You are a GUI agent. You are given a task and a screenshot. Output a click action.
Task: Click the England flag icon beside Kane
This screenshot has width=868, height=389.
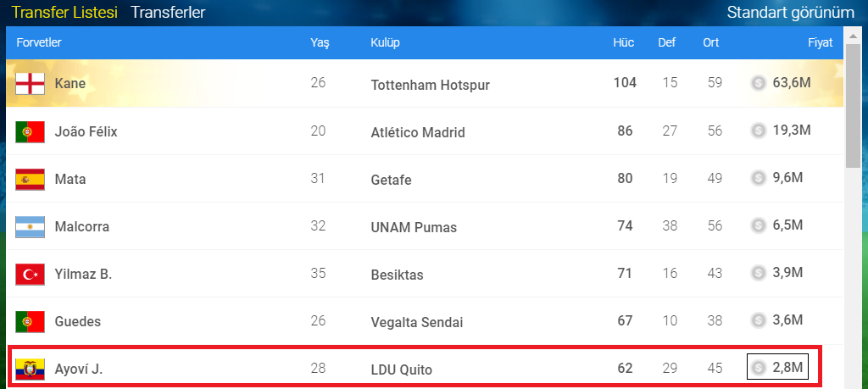tap(29, 84)
